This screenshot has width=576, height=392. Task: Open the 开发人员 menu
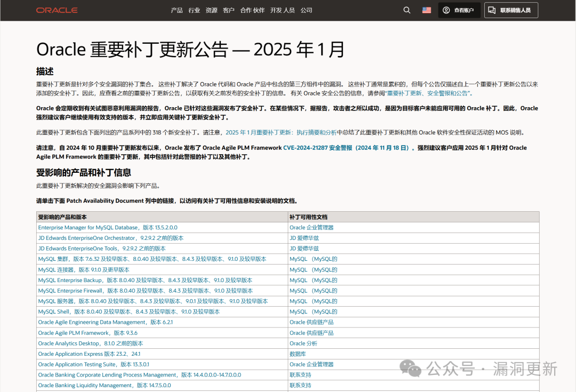pyautogui.click(x=283, y=10)
